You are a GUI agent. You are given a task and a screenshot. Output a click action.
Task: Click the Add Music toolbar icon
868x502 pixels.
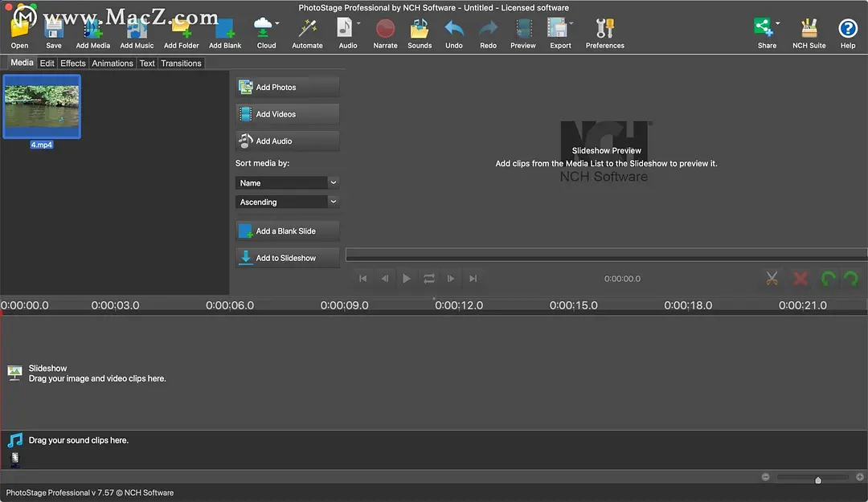point(137,29)
